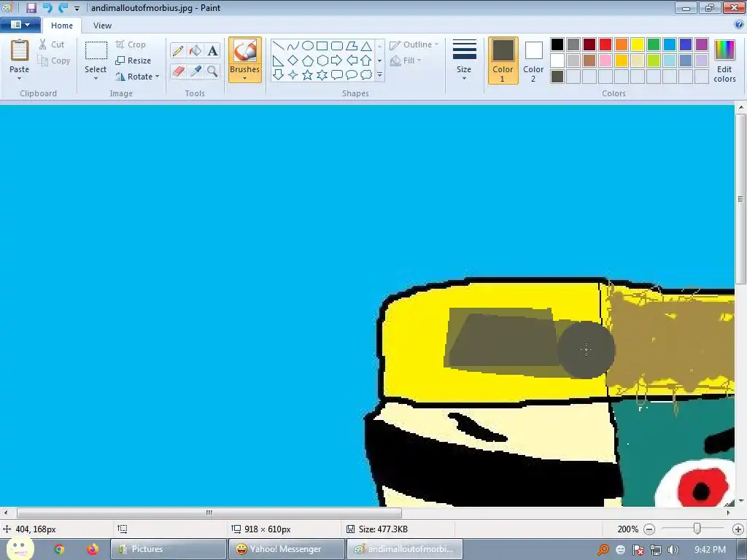This screenshot has height=560, width=747.
Task: Choose the Line shape
Action: click(x=279, y=46)
